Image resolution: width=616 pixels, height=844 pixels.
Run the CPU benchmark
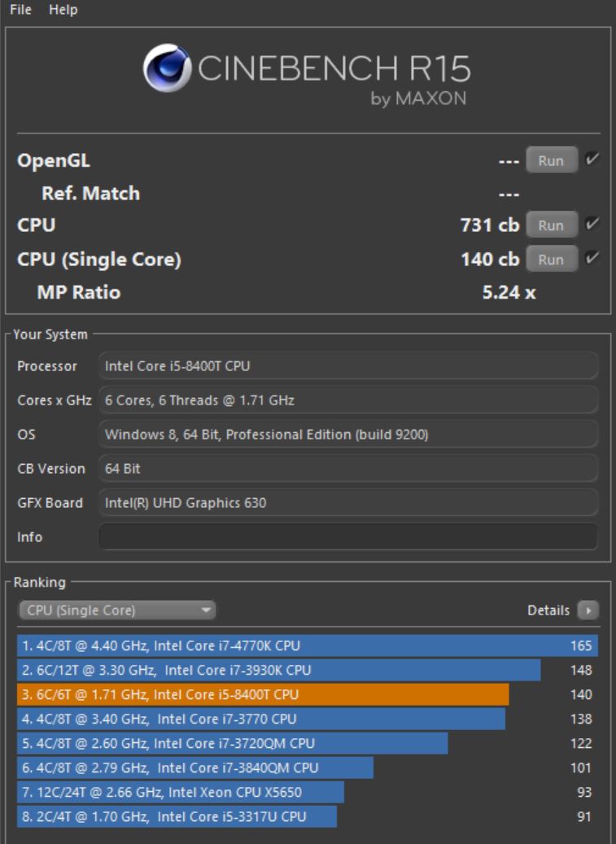(551, 225)
